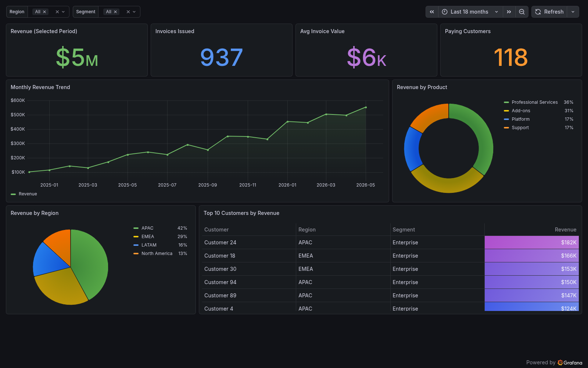
Task: Click APAC legend color swatch
Action: click(x=136, y=228)
